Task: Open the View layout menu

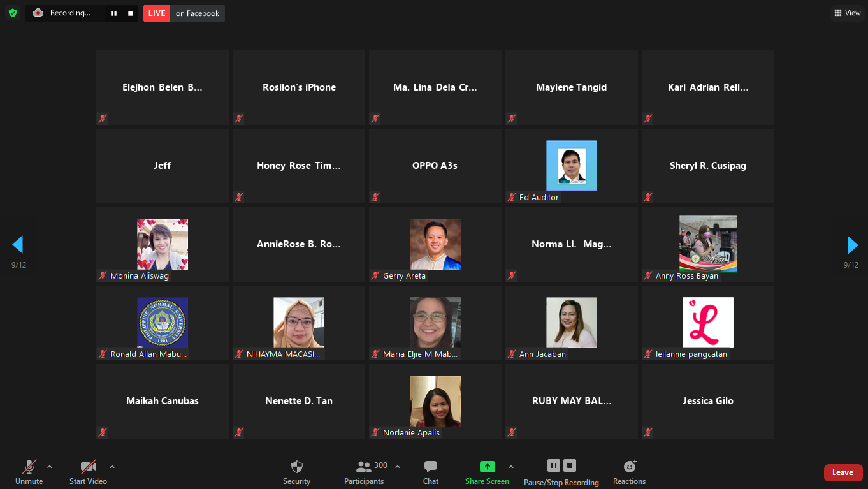Action: [847, 13]
